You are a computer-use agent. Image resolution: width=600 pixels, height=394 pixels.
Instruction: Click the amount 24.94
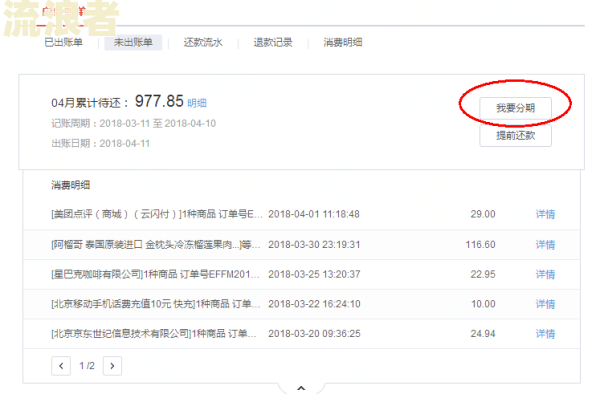483,334
